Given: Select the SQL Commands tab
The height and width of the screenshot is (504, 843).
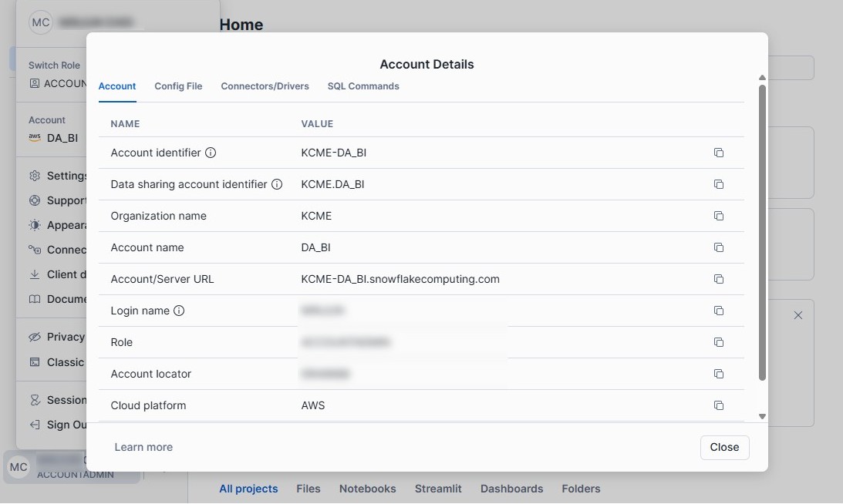Looking at the screenshot, I should [363, 86].
